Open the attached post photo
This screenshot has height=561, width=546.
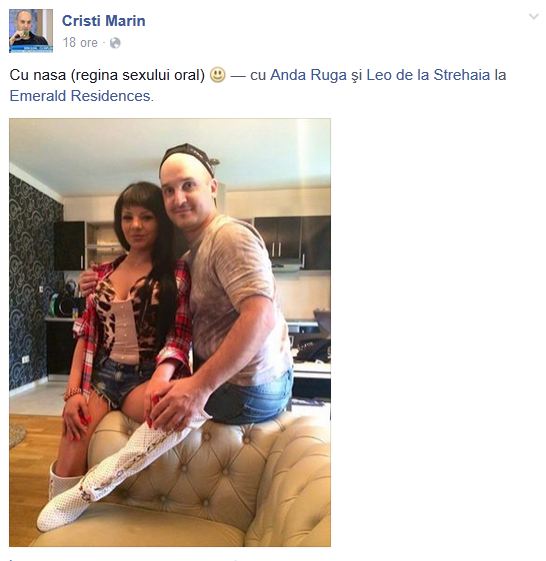click(x=170, y=332)
